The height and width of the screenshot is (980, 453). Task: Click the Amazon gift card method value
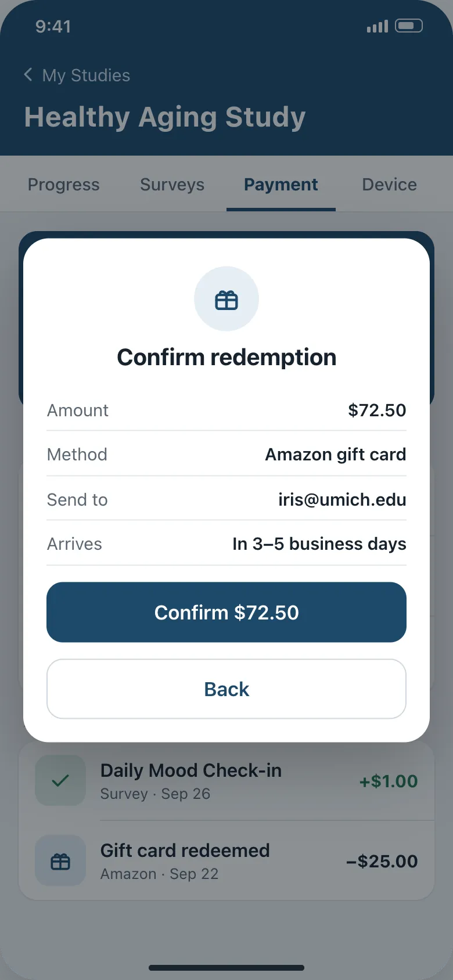point(336,455)
